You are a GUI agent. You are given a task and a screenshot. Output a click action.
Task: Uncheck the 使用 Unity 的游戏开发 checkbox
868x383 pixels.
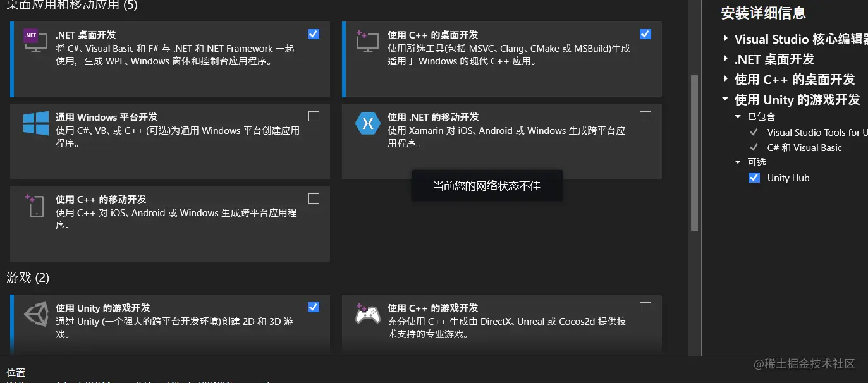click(314, 307)
